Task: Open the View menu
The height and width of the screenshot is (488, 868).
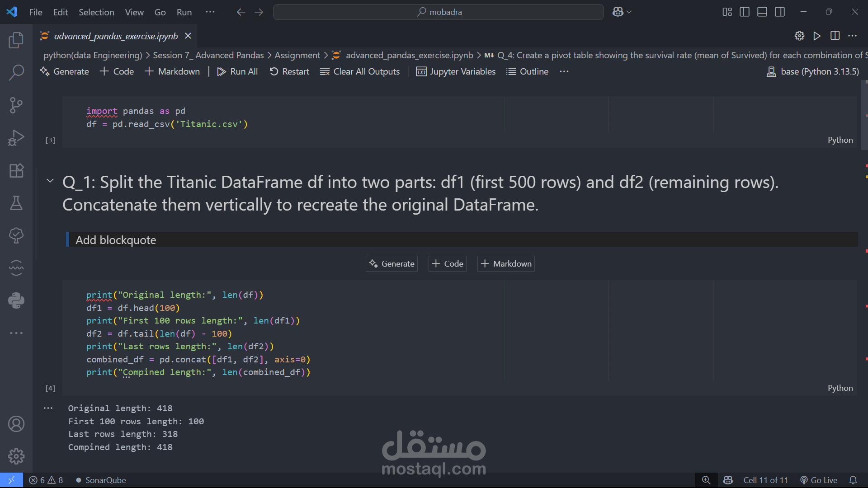Action: click(x=134, y=12)
